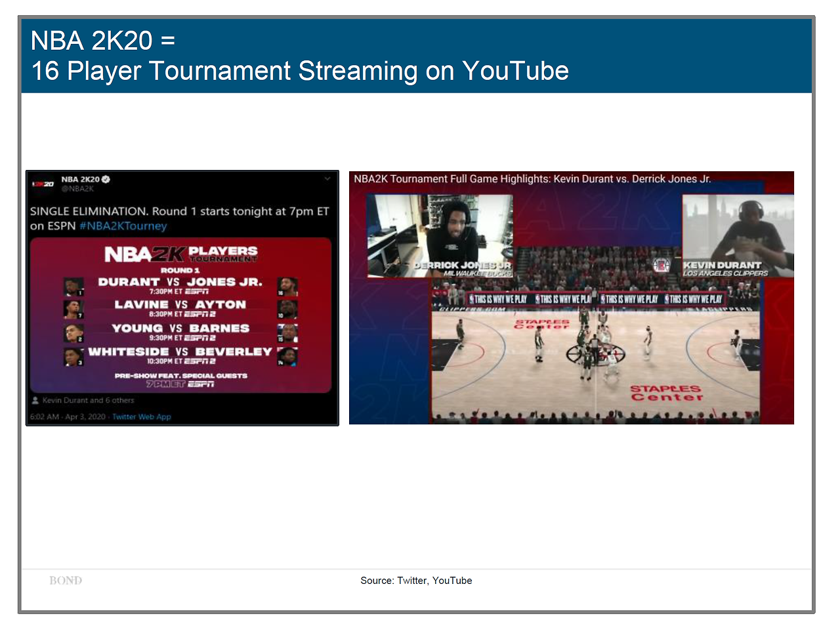The height and width of the screenshot is (620, 840).
Task: Click Ayton's player portrait in the bracket
Action: (x=287, y=310)
